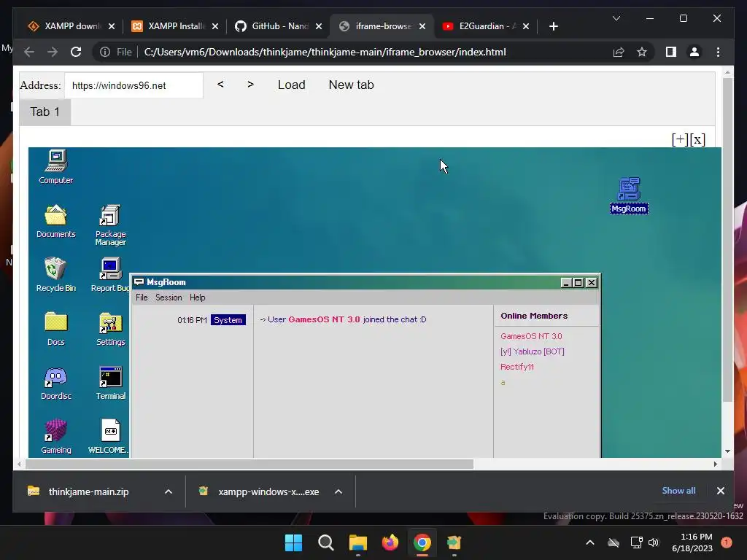Expand thinkjame-main.zip download options
Screen dimensions: 747x560
pos(169,491)
